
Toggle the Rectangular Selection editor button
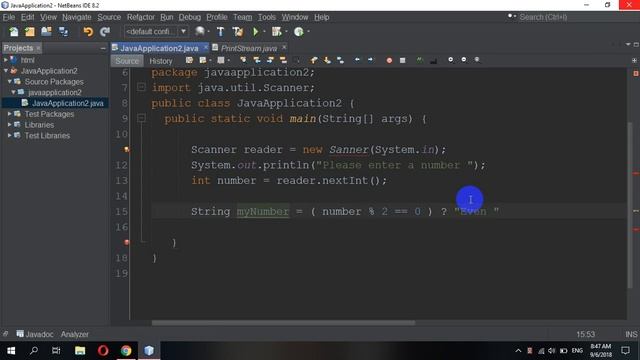(297, 60)
